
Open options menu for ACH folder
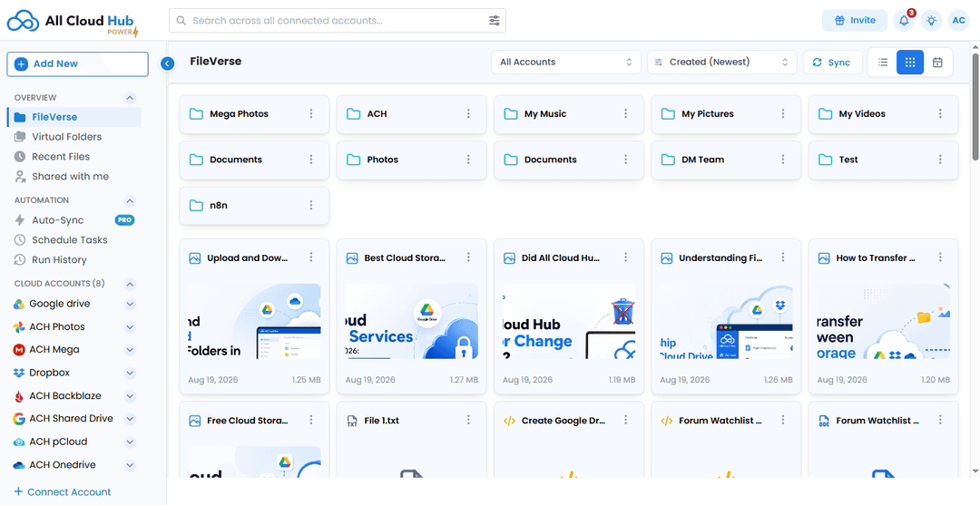(468, 113)
